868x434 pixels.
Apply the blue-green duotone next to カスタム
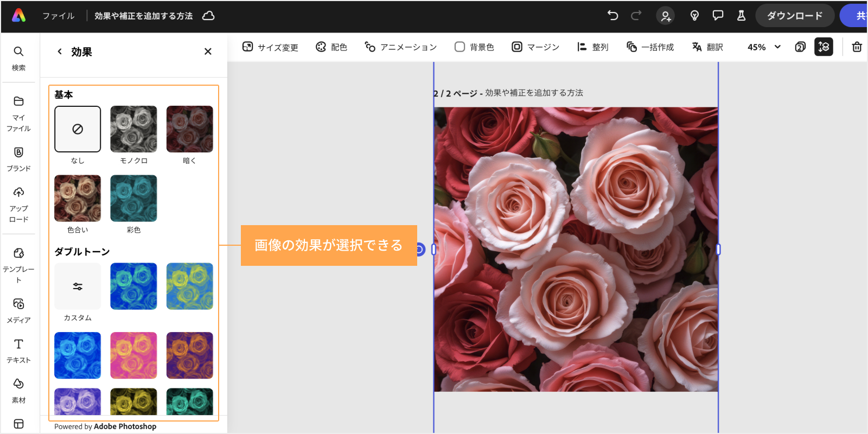(x=133, y=286)
